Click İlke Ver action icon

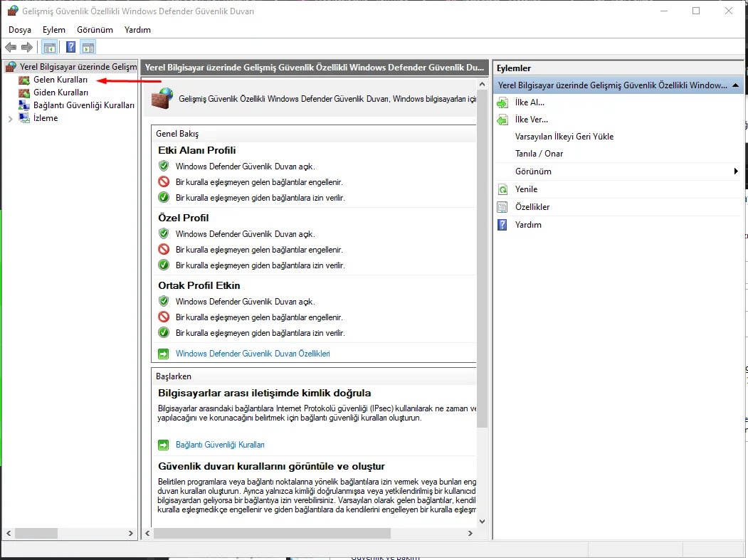click(x=502, y=120)
